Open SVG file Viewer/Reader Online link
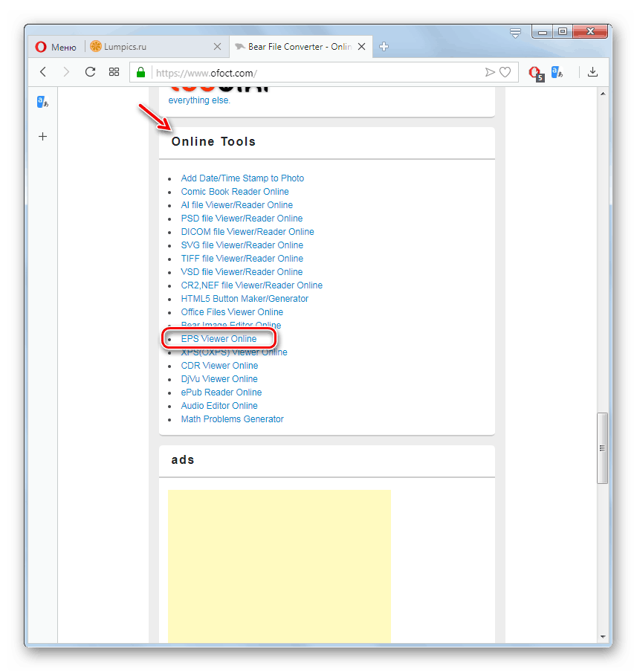This screenshot has width=637, height=672. coord(242,245)
